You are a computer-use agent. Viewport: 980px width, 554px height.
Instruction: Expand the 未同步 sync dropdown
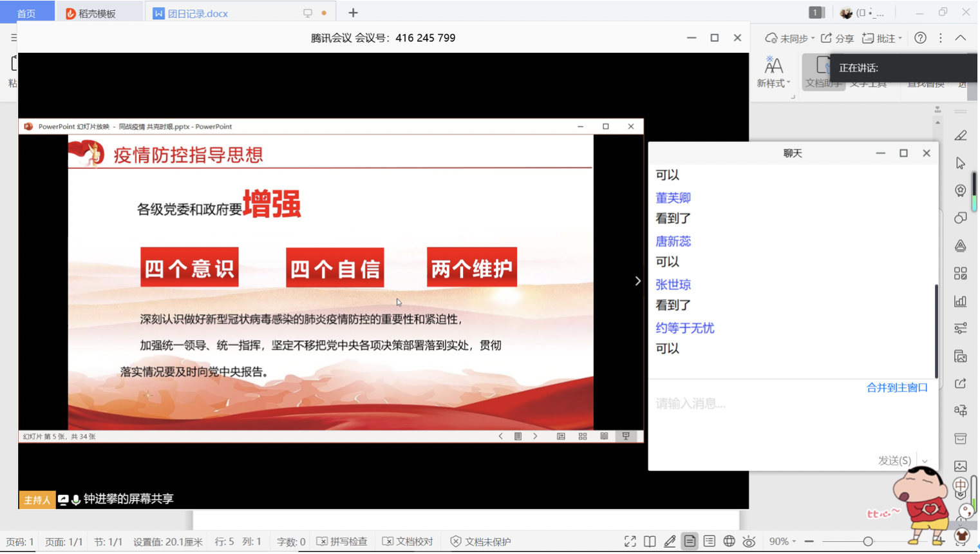791,39
